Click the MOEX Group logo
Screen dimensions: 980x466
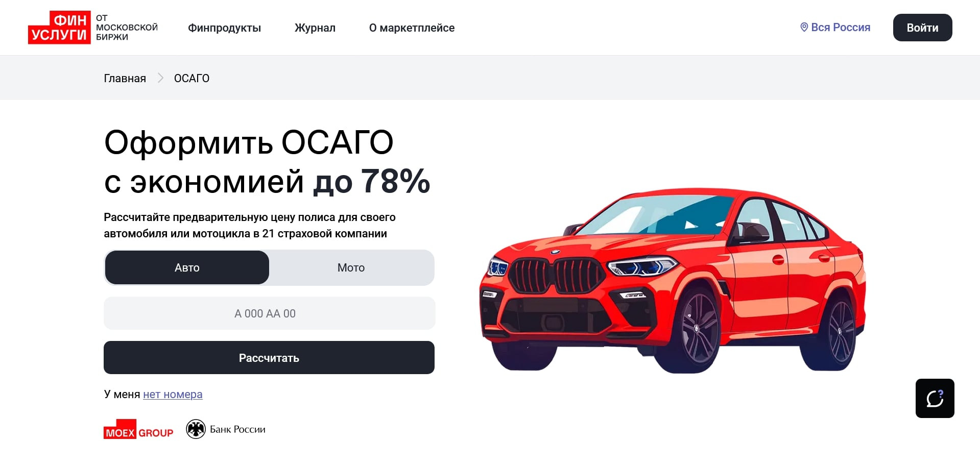138,429
